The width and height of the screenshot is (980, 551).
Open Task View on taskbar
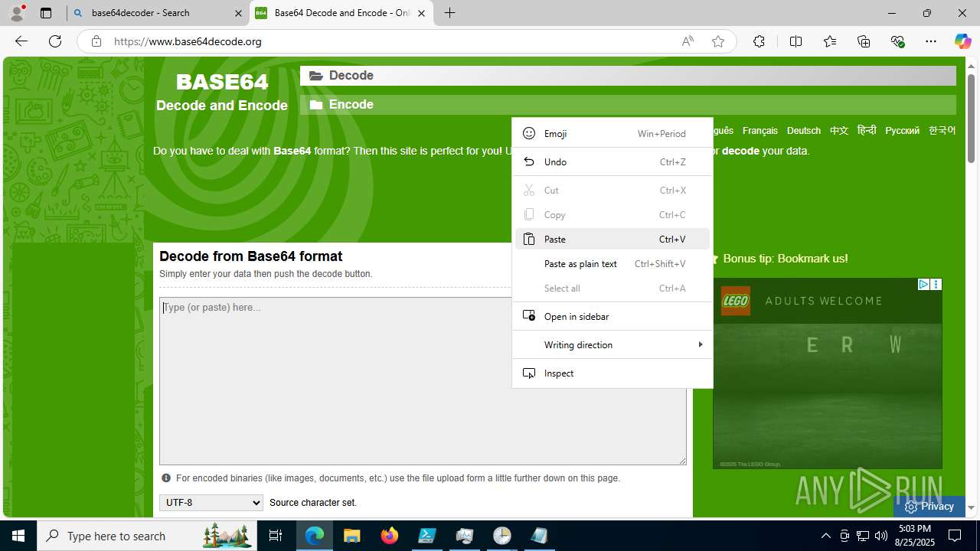[x=276, y=536]
